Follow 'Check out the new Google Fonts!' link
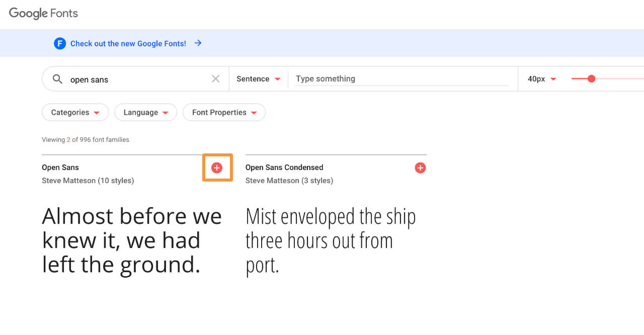644x335 pixels. [128, 44]
